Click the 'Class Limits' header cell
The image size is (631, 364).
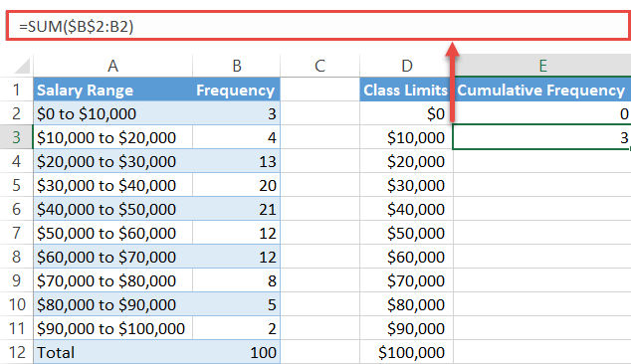point(406,90)
